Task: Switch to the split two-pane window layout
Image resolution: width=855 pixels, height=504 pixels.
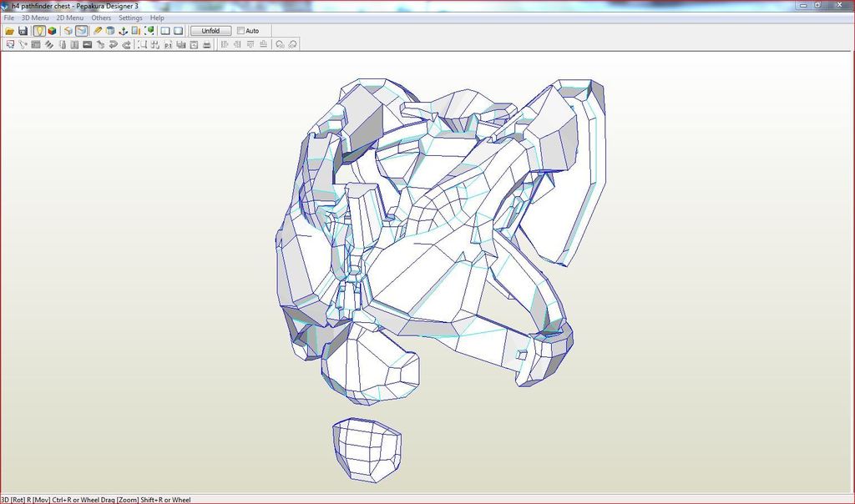Action: (x=165, y=31)
